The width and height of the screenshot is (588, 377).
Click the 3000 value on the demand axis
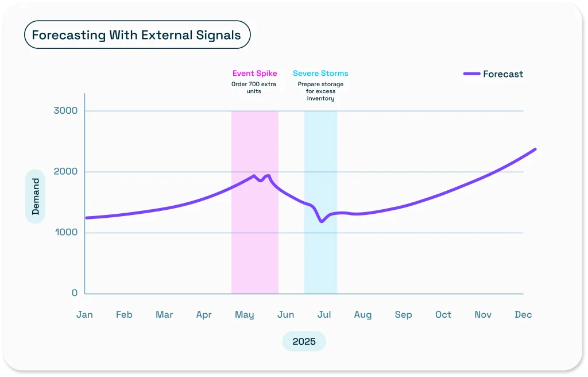pos(65,110)
